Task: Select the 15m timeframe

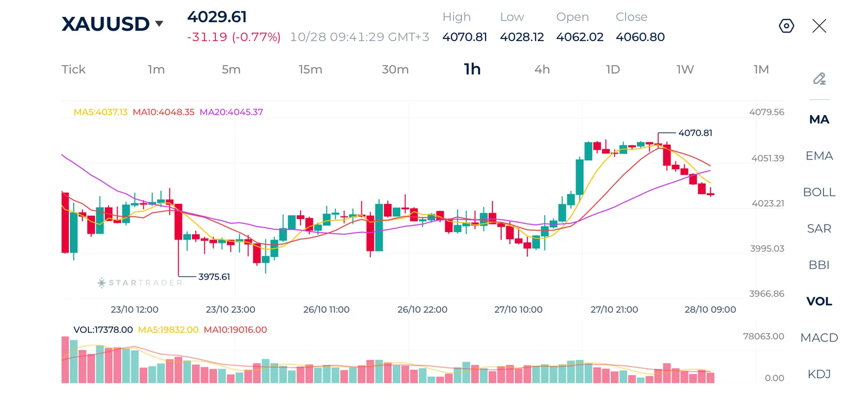Action: point(310,69)
